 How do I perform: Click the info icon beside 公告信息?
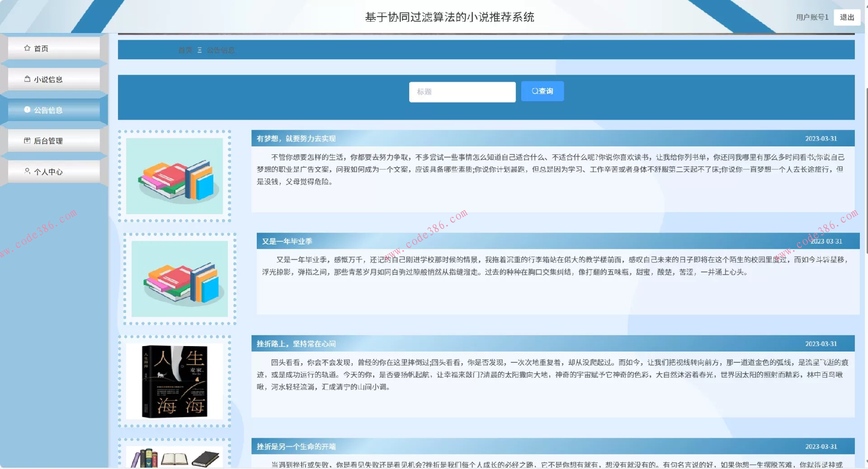[27, 109]
